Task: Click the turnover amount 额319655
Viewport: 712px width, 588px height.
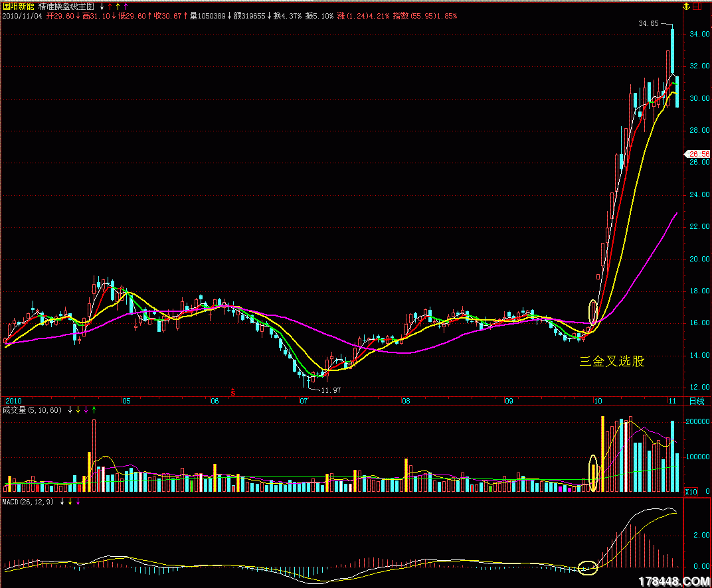Action: 249,17
